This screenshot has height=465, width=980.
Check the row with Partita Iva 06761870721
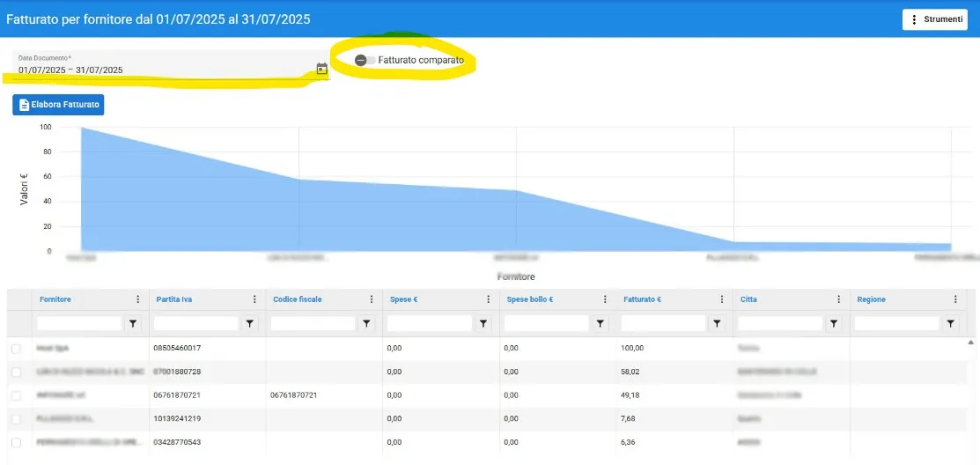tap(16, 395)
